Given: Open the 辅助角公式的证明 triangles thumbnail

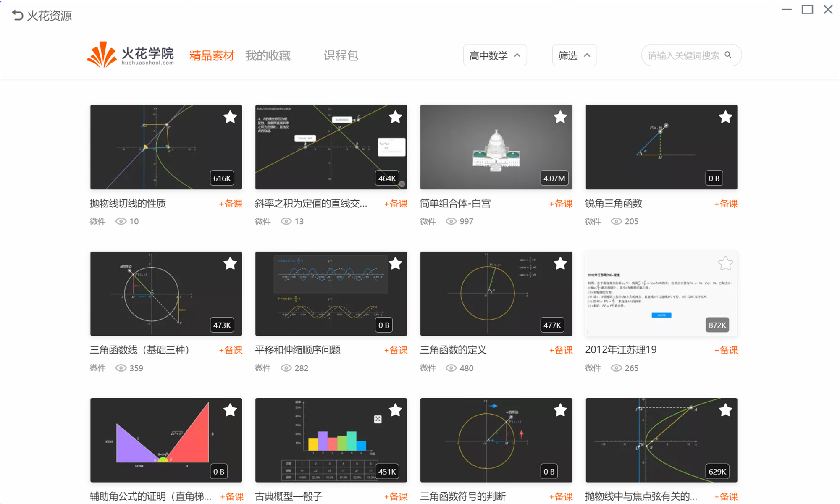Looking at the screenshot, I should [x=166, y=440].
